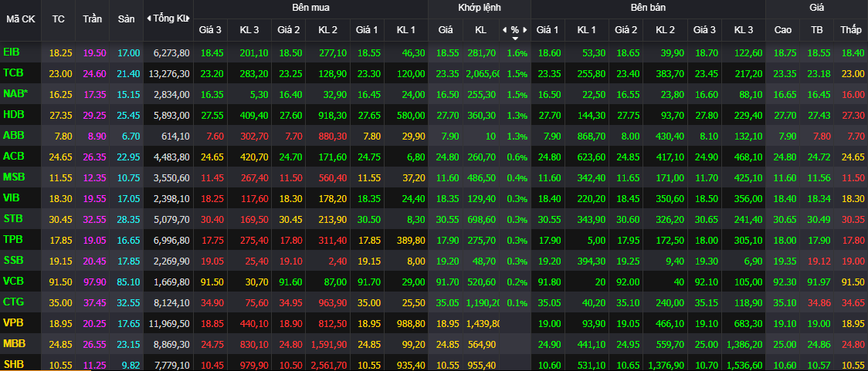Select the Bên mua header group
The height and width of the screenshot is (371, 868).
(310, 8)
